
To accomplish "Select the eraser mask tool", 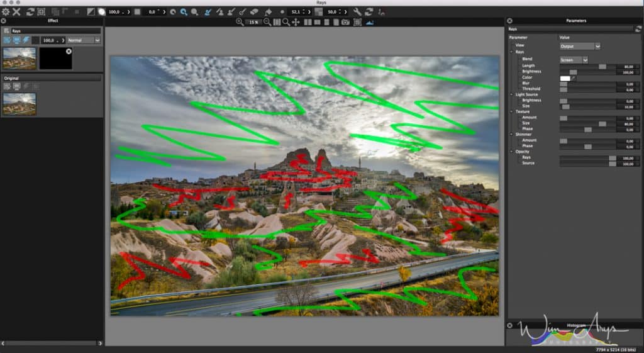I will click(254, 12).
